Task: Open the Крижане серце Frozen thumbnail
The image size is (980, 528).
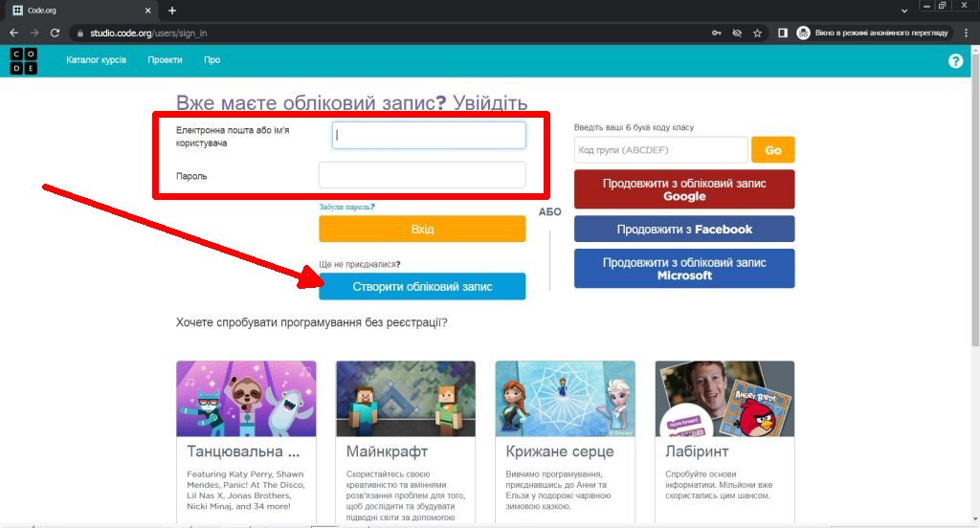Action: point(565,399)
